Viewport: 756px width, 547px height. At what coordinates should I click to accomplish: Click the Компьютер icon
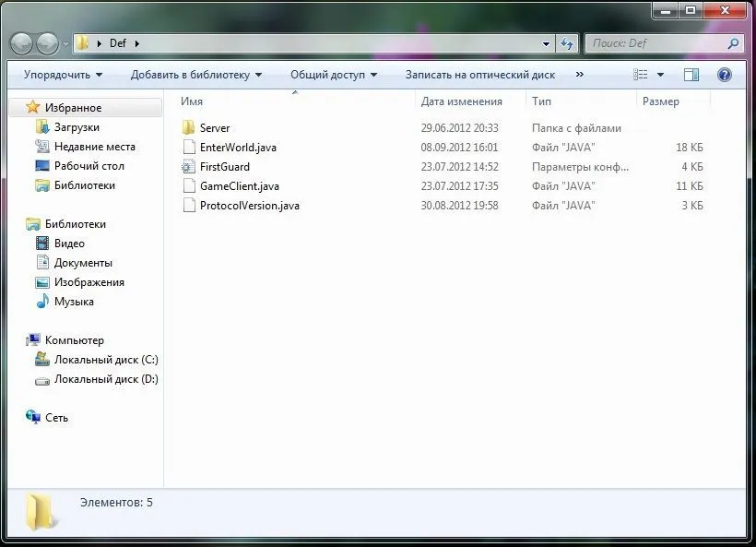[x=33, y=339]
